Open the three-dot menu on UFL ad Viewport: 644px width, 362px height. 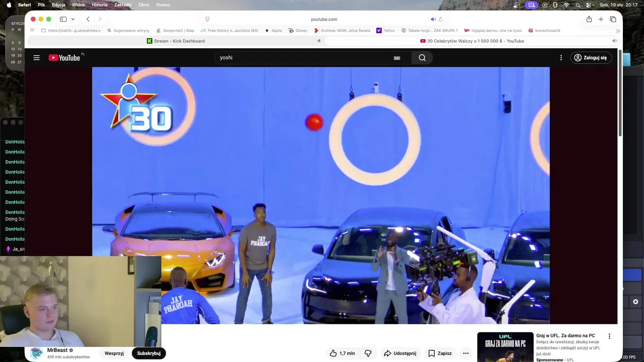(x=609, y=336)
